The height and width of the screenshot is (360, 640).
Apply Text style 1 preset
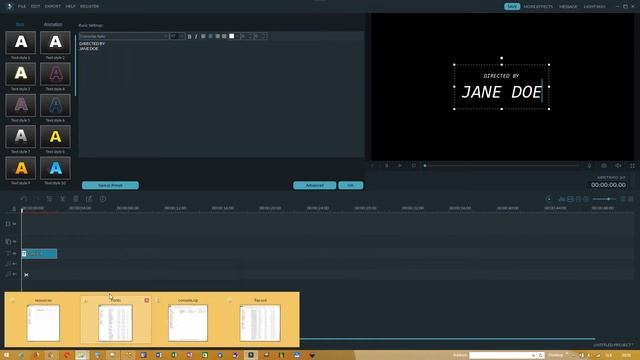point(21,42)
